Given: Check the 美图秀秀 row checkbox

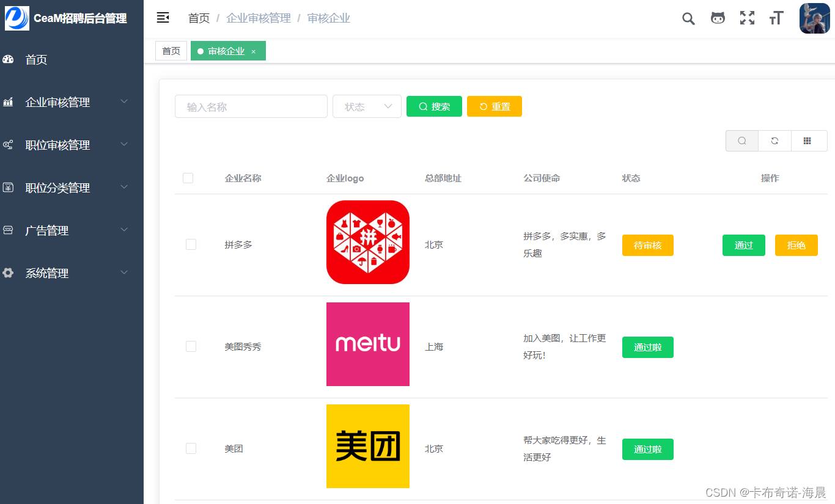Looking at the screenshot, I should [x=191, y=346].
